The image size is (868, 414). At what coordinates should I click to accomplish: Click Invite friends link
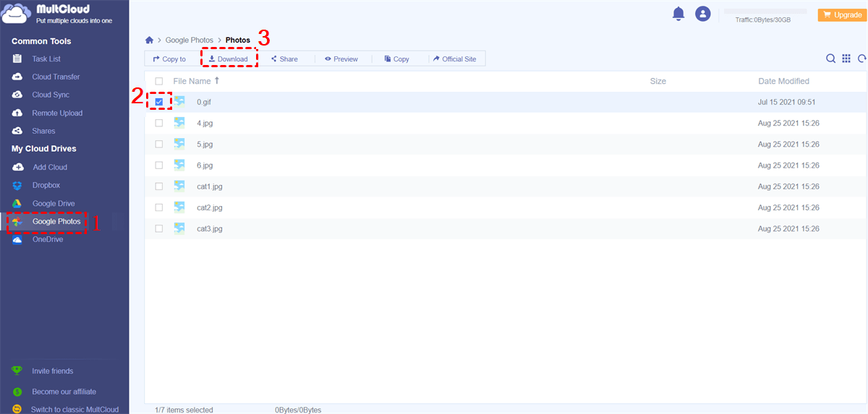point(53,371)
